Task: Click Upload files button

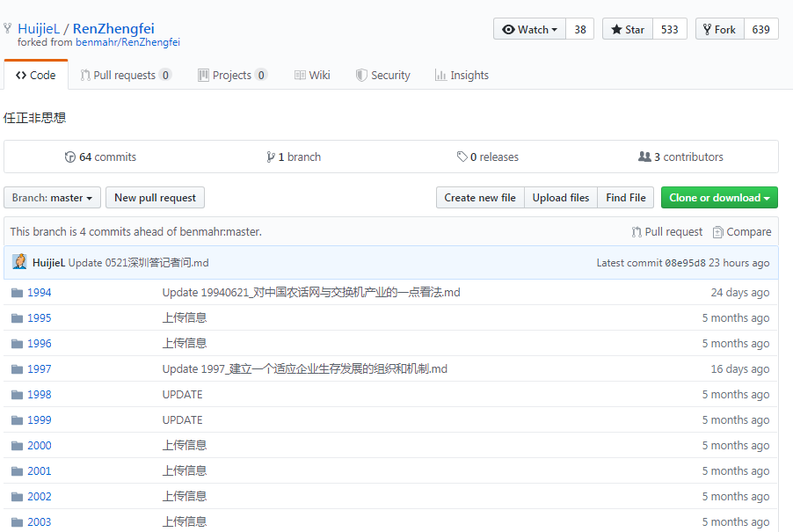Action: [561, 198]
